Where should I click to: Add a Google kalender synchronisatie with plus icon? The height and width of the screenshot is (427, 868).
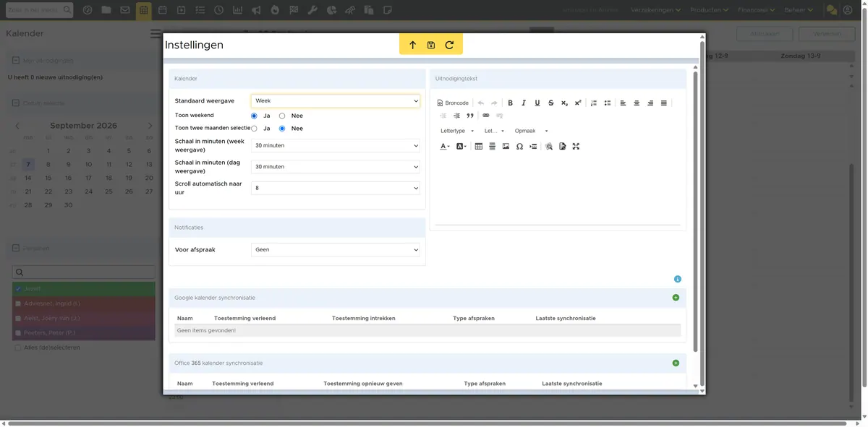676,298
